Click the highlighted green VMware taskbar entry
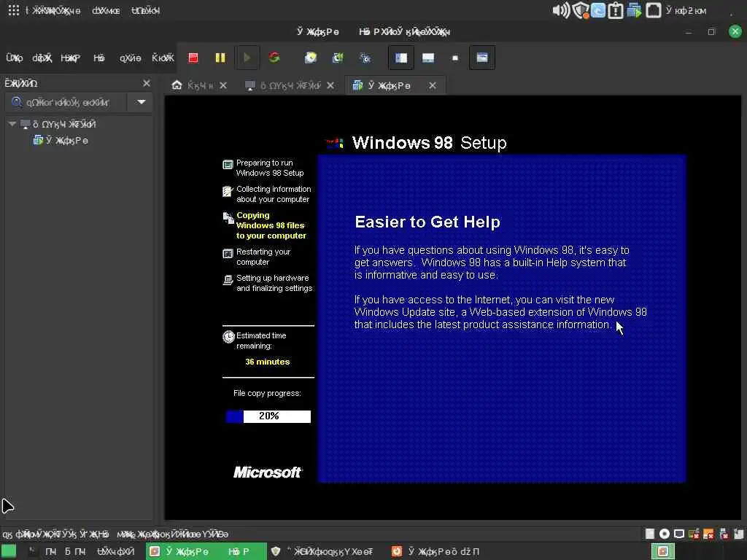This screenshot has width=747, height=560. [x=206, y=551]
